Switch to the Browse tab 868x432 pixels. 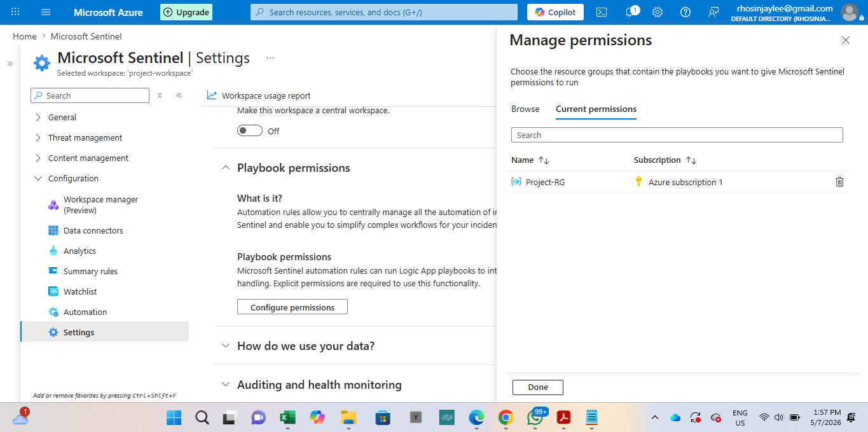click(525, 109)
